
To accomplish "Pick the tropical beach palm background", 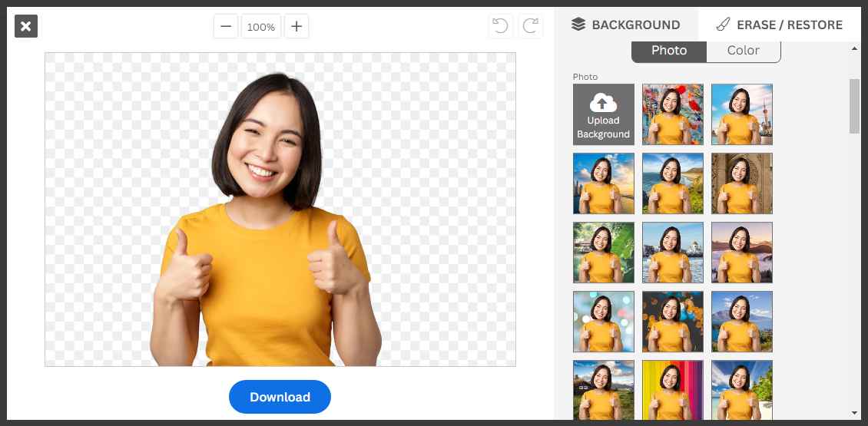I will [742, 389].
